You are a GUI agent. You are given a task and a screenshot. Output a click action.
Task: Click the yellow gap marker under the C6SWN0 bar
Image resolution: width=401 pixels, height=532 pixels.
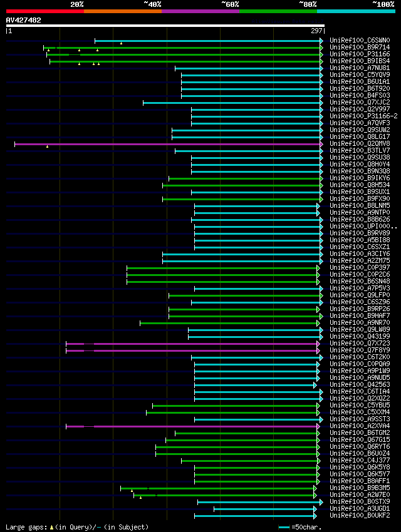(121, 43)
